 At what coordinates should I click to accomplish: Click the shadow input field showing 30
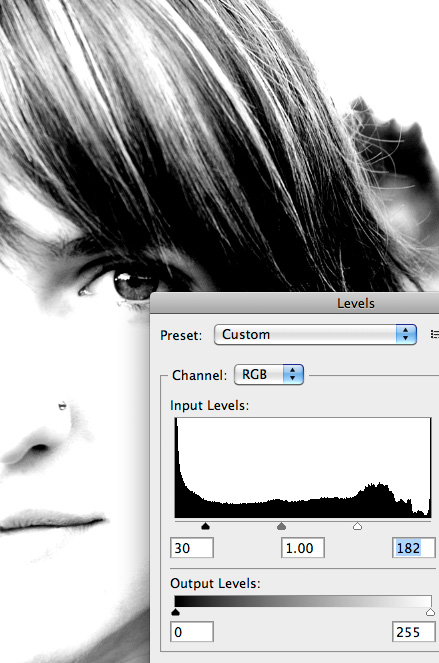pos(192,548)
